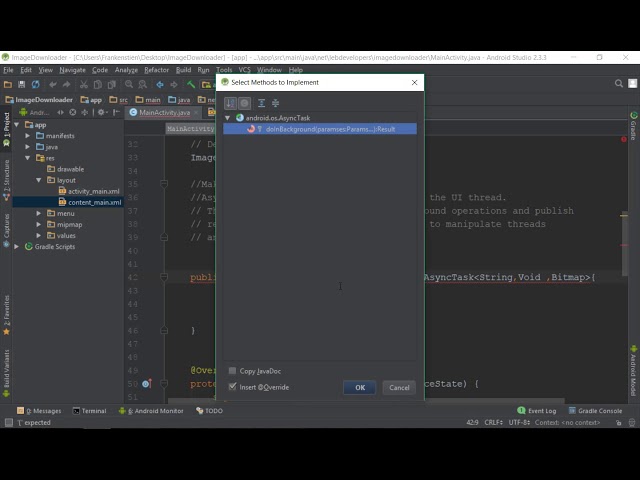The width and height of the screenshot is (640, 480).
Task: Open the TODO tool window
Action: coord(209,411)
